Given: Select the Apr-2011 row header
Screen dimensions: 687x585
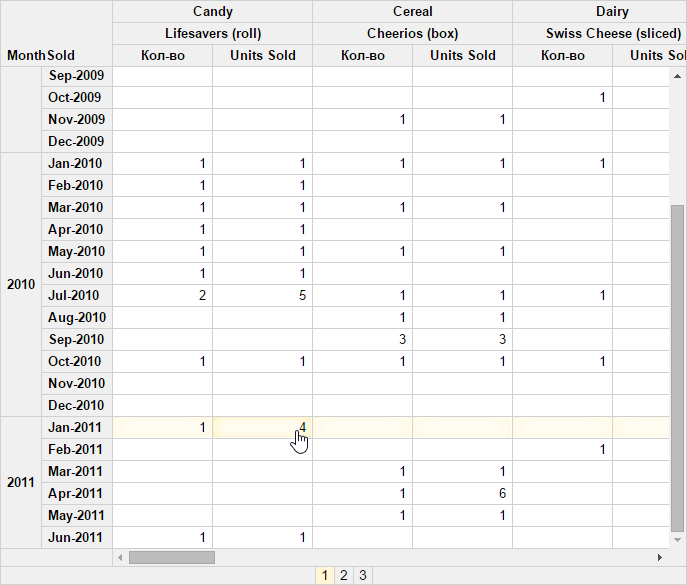Looking at the screenshot, I should [x=77, y=493].
